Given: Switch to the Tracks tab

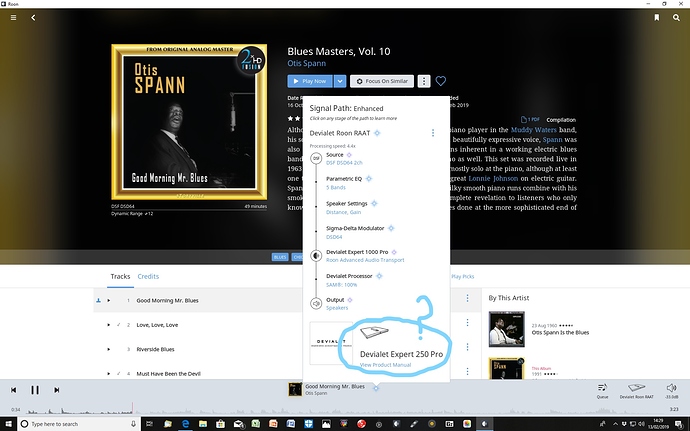Looking at the screenshot, I should [x=120, y=276].
